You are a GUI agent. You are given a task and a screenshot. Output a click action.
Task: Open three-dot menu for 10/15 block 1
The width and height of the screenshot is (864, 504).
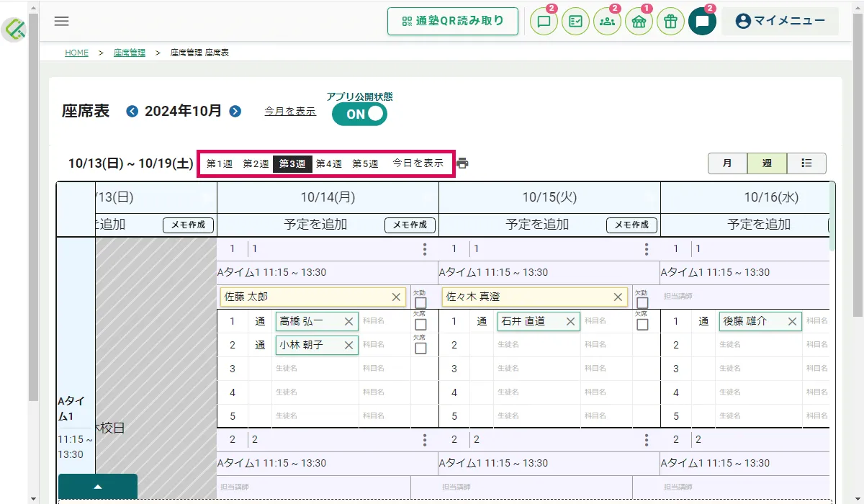647,249
